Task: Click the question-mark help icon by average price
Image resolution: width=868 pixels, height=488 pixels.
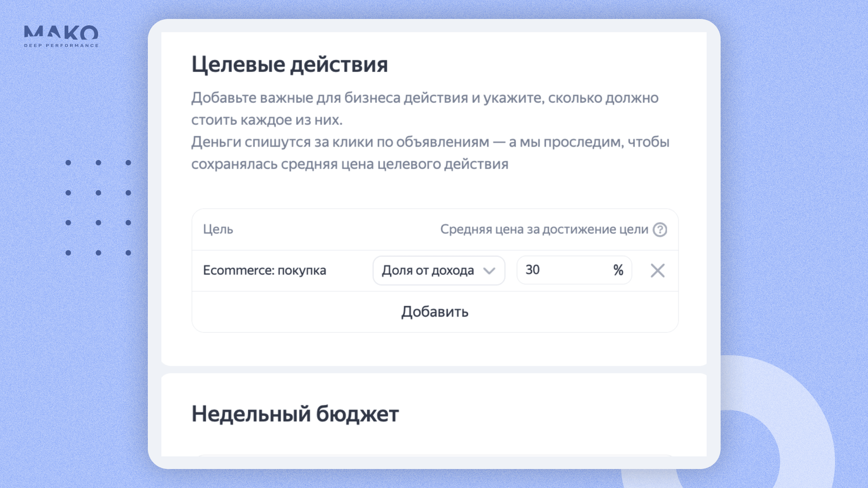Action: pos(660,230)
